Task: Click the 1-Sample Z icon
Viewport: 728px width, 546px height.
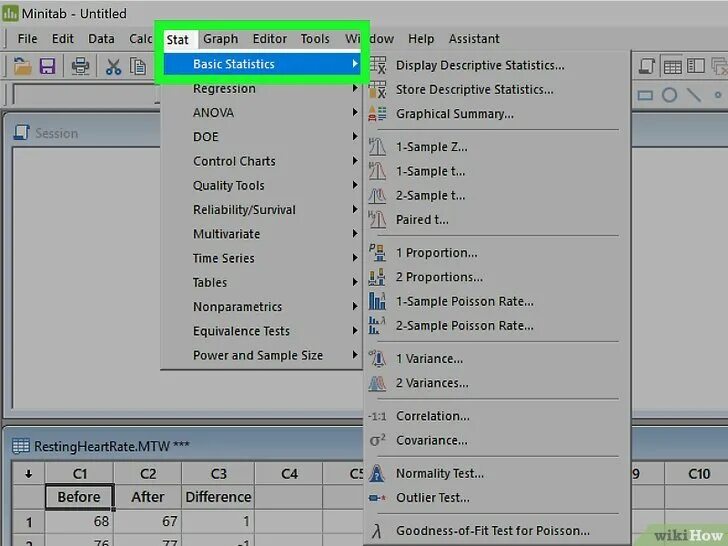Action: tap(377, 147)
